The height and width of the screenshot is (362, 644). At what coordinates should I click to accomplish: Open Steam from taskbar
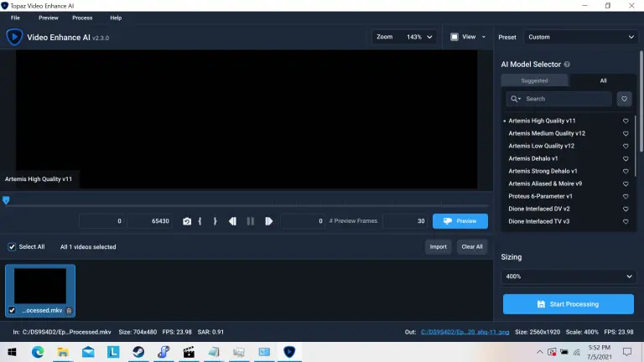point(138,352)
